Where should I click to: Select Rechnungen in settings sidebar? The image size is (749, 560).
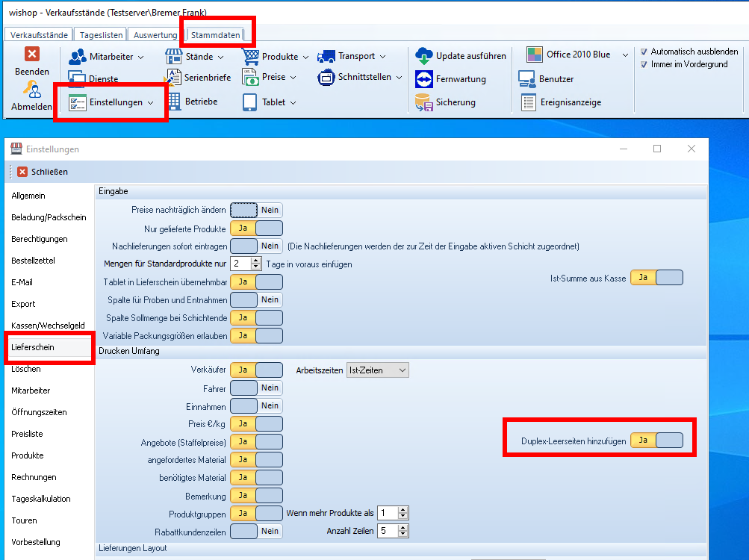pos(34,477)
